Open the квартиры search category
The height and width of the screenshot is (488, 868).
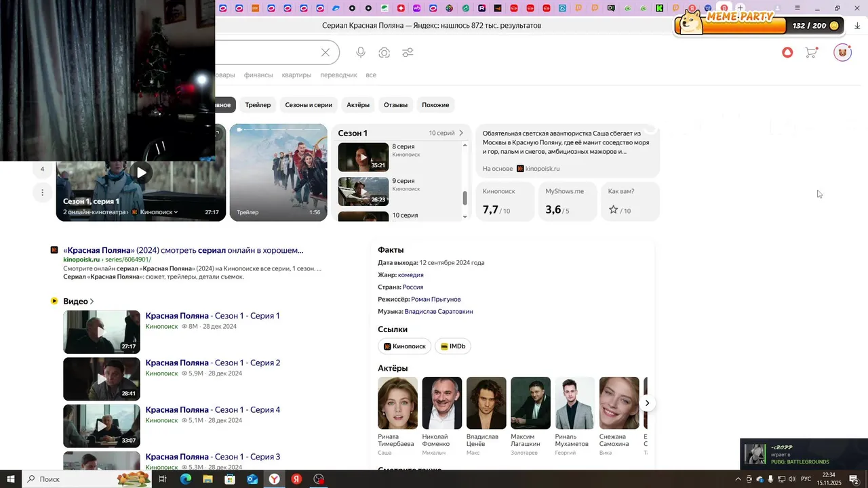[296, 75]
